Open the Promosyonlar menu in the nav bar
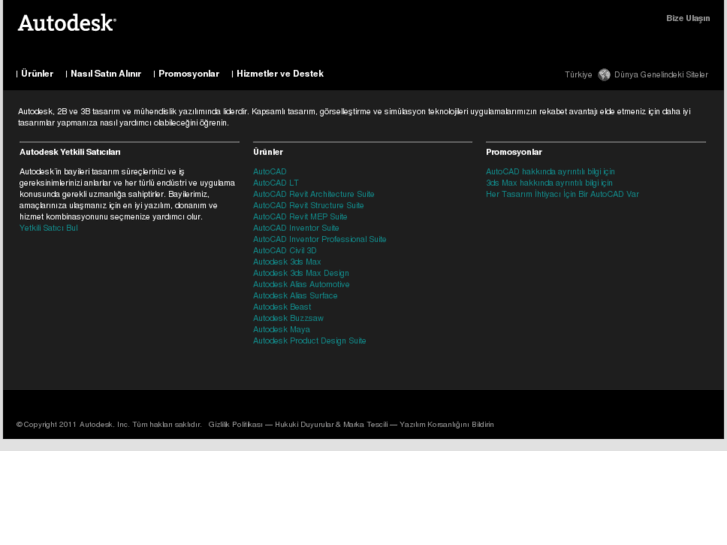 point(189,74)
